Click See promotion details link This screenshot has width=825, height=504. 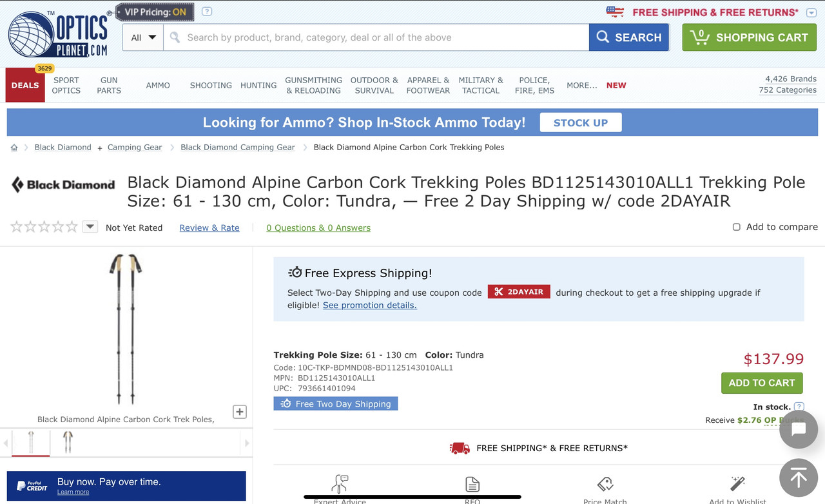click(x=370, y=305)
